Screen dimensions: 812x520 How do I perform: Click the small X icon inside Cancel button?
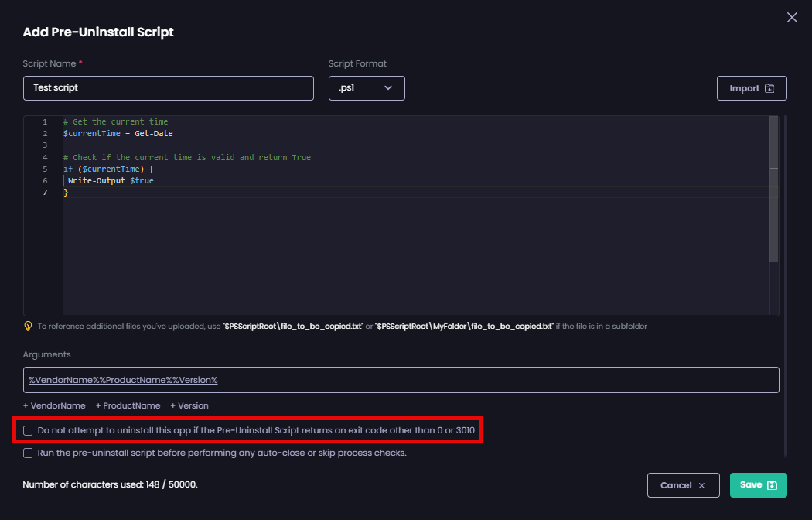[x=702, y=485]
